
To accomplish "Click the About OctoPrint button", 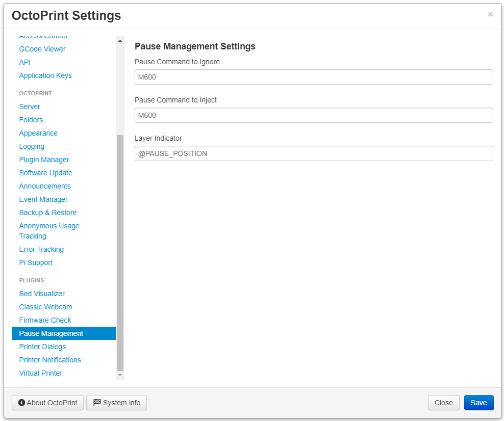I will pos(47,403).
